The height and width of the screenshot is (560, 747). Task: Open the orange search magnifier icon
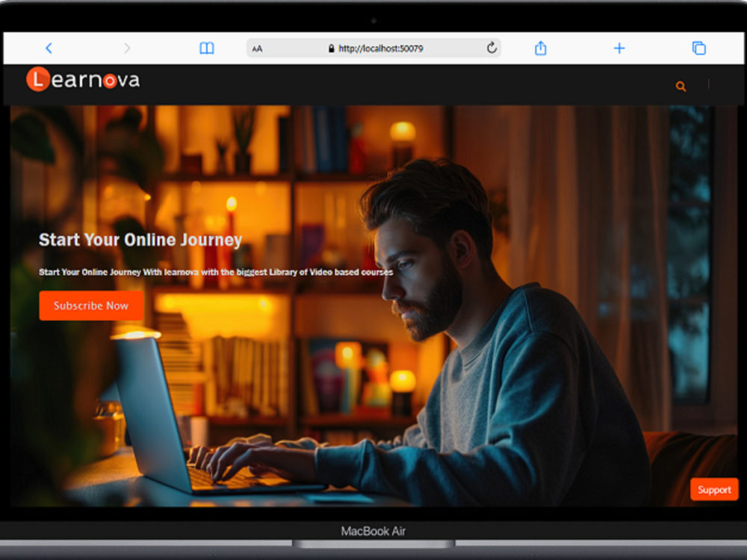click(681, 86)
